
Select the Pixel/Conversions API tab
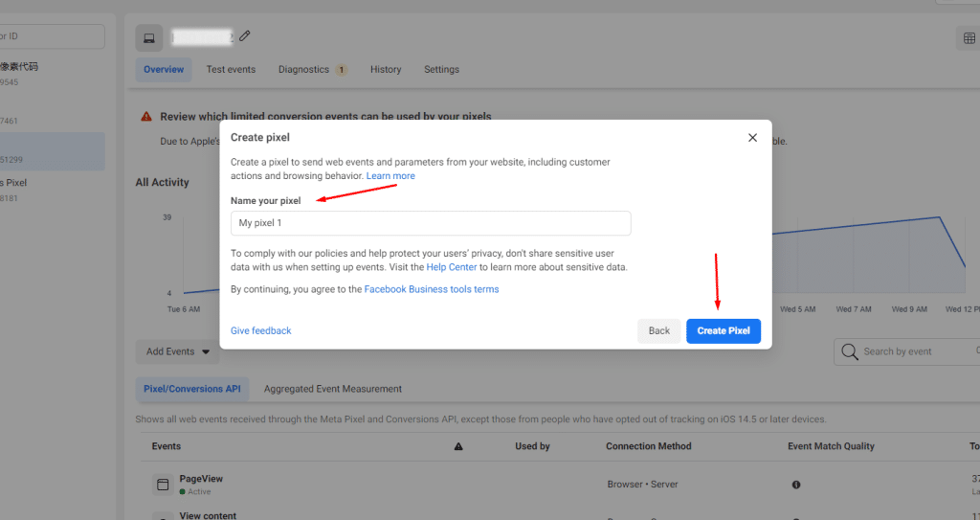click(x=191, y=389)
